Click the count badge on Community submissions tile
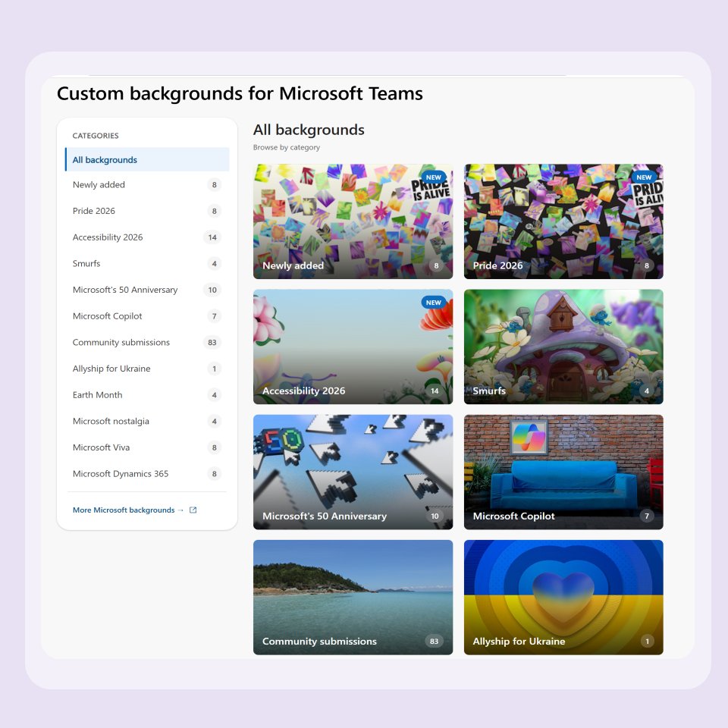The height and width of the screenshot is (728, 728). pyautogui.click(x=434, y=642)
